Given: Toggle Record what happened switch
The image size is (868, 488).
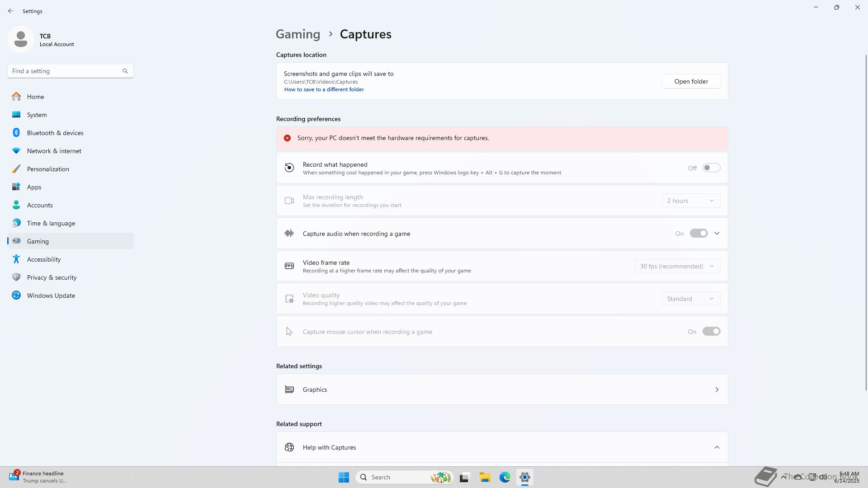Looking at the screenshot, I should tap(711, 168).
